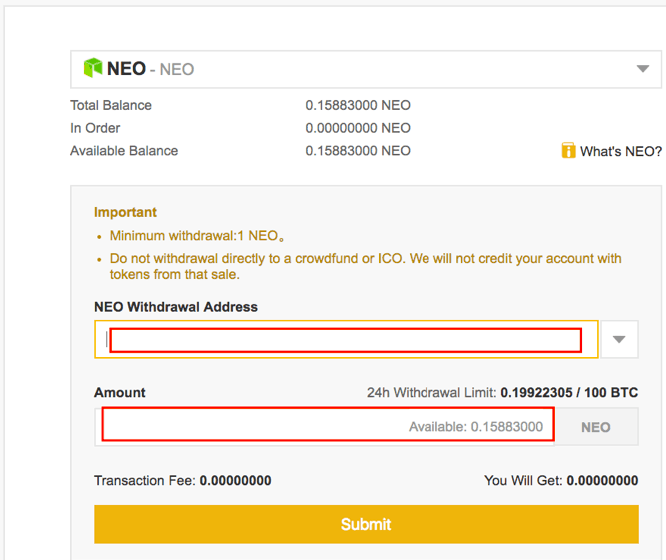Open the coin selector dropdown arrow
This screenshot has width=666, height=560.
coord(643,69)
